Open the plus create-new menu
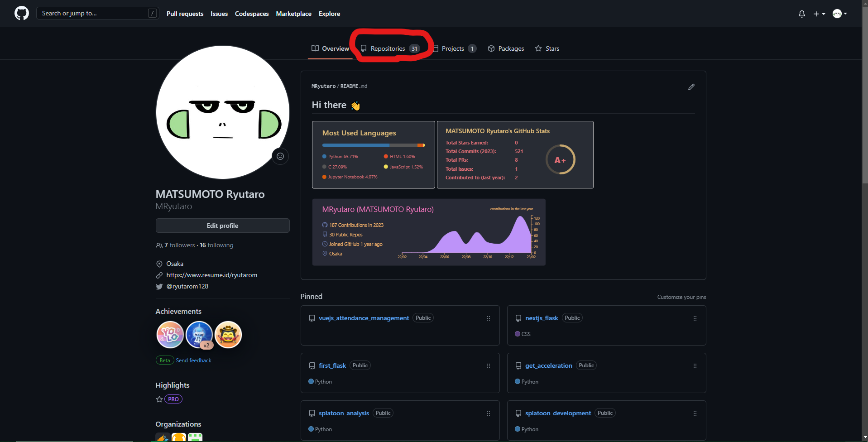This screenshot has height=442, width=868. (819, 14)
